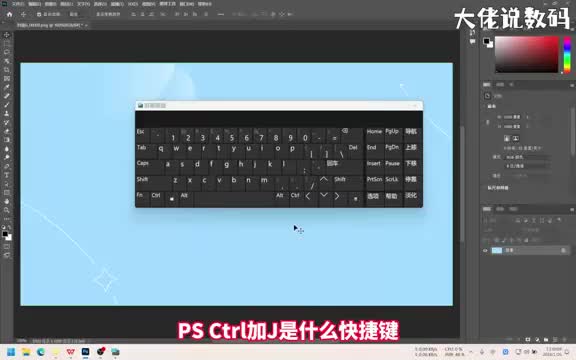Set canvas to landscape orientation in Properties
The height and width of the screenshot is (360, 576).
click(516, 138)
